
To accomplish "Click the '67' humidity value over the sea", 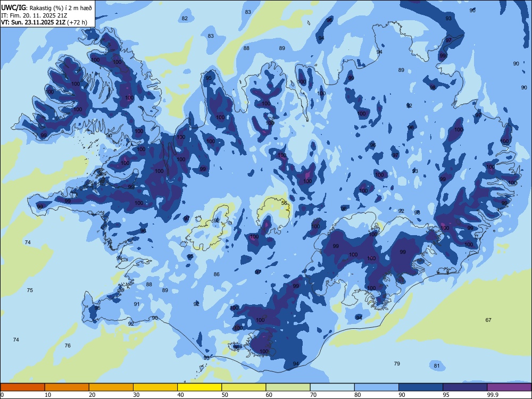I will click(x=488, y=320).
